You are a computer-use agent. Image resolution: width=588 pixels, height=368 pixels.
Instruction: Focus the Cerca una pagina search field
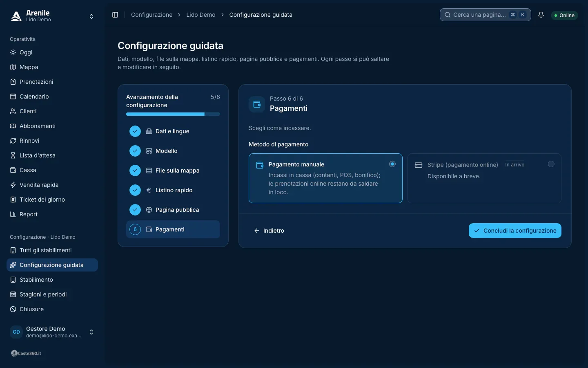(x=486, y=15)
